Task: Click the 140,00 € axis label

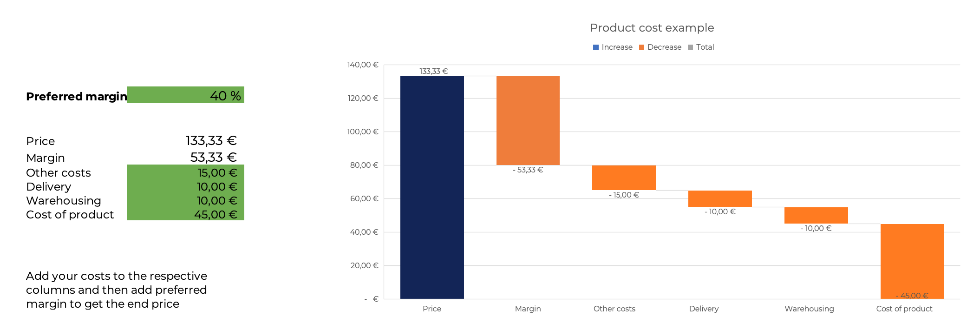Action: coord(363,65)
